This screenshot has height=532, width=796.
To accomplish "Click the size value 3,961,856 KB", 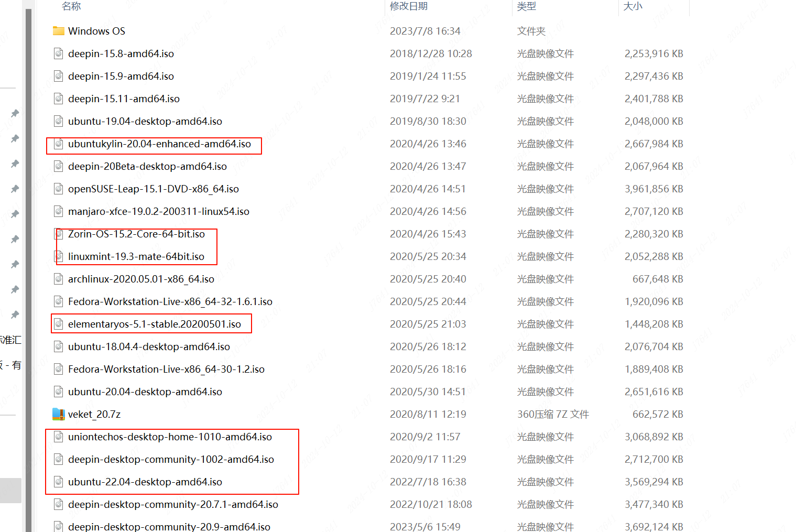I will [654, 189].
